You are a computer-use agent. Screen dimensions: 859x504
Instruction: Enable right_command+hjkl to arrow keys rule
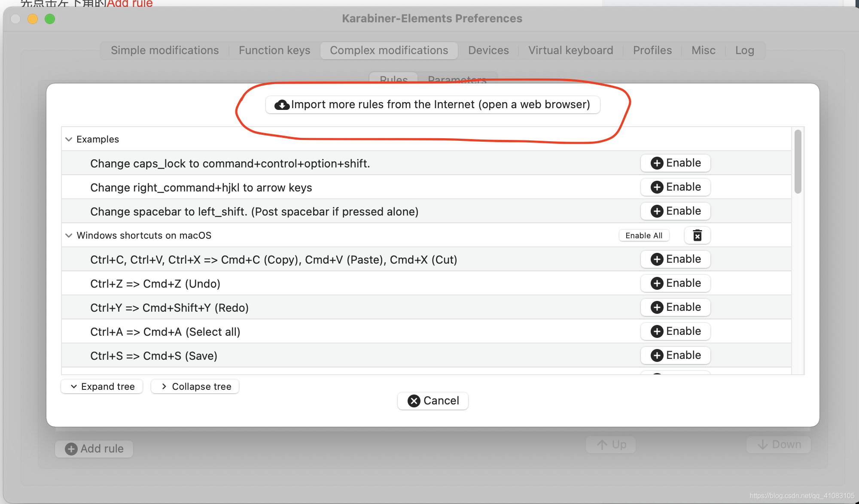tap(675, 187)
